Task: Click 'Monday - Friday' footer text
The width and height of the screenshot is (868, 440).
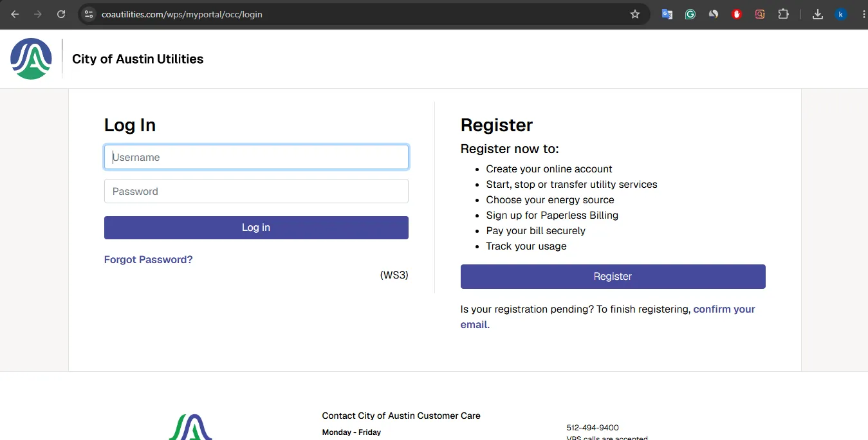Action: [x=351, y=432]
